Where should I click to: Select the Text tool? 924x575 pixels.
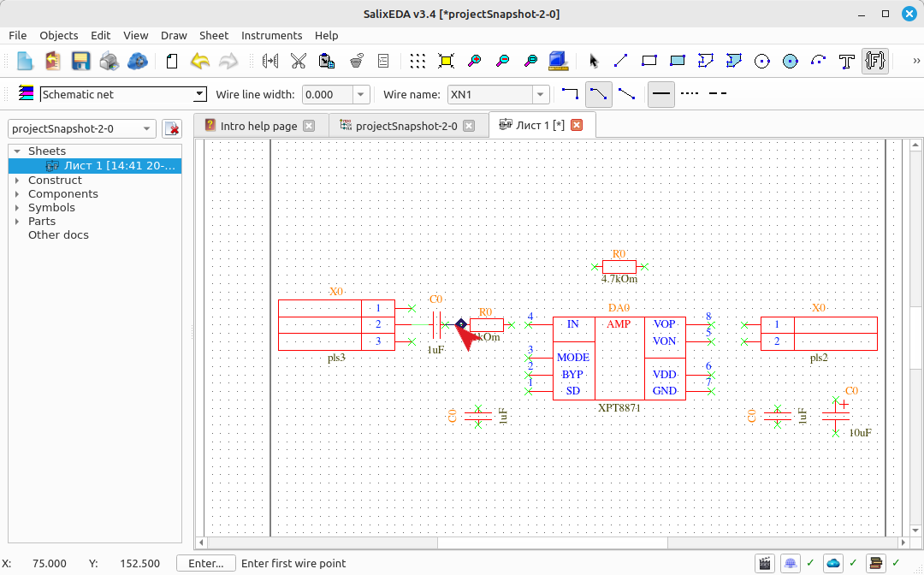[847, 62]
